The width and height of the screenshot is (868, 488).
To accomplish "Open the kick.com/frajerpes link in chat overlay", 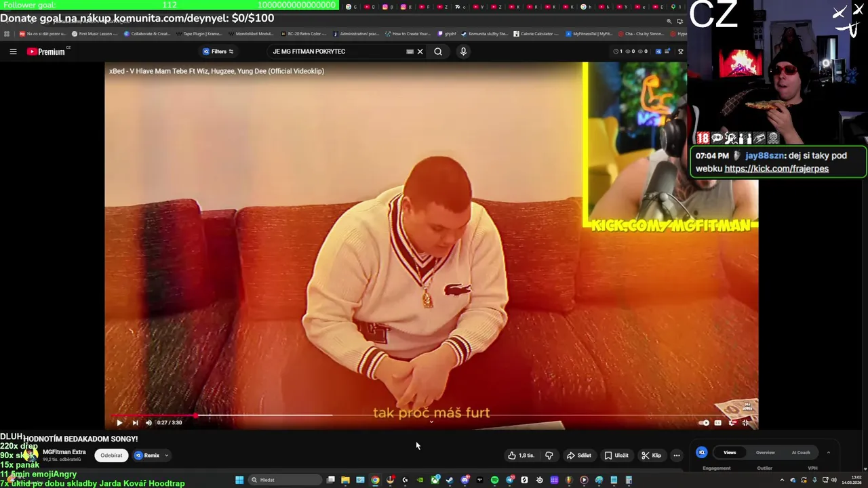I will click(x=776, y=169).
